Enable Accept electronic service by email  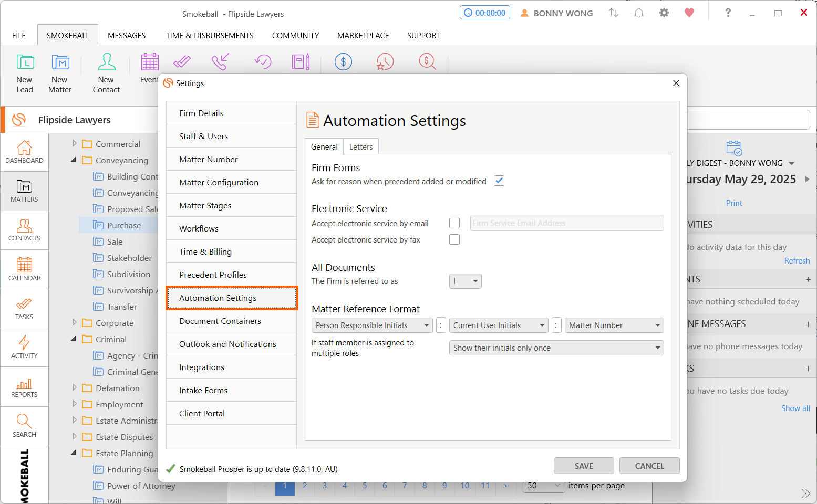pyautogui.click(x=454, y=223)
